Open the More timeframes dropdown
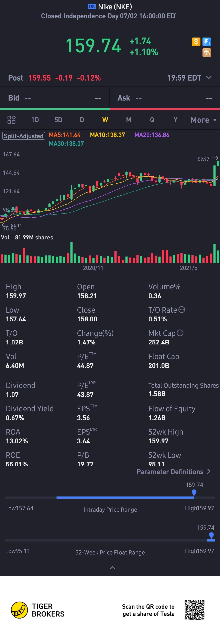220x644 pixels. click(203, 120)
